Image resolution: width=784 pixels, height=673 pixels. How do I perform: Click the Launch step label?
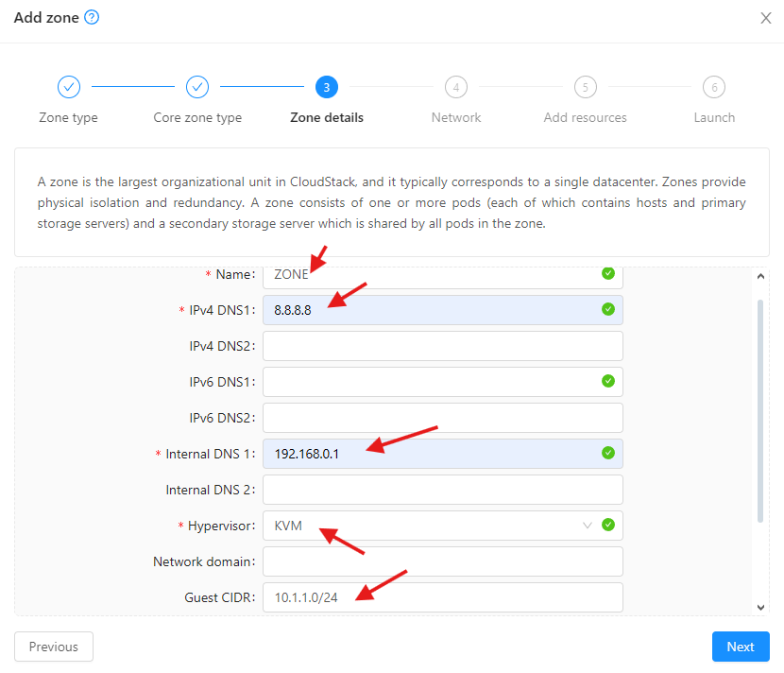(x=714, y=117)
